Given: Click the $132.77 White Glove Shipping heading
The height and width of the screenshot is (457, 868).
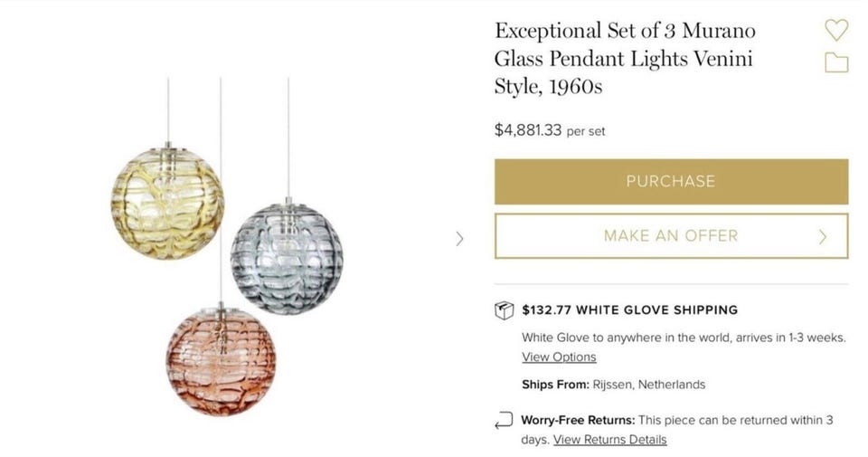Looking at the screenshot, I should coord(629,309).
